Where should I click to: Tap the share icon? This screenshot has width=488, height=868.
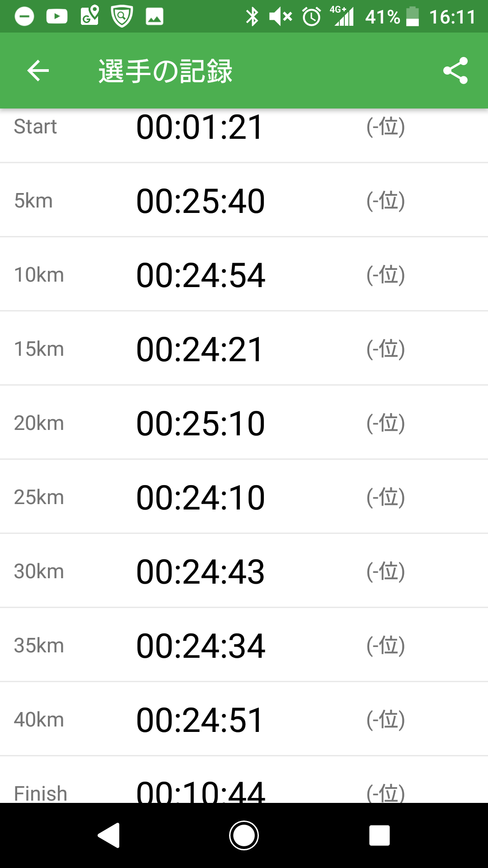click(x=455, y=71)
